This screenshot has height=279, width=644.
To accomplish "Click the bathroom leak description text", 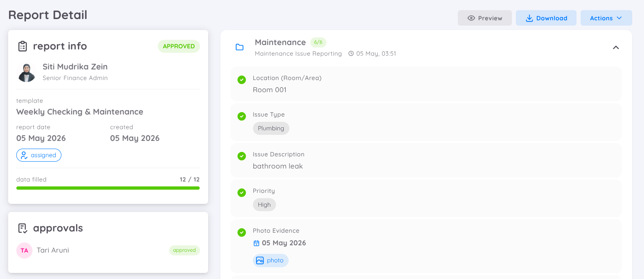I will 278,166.
